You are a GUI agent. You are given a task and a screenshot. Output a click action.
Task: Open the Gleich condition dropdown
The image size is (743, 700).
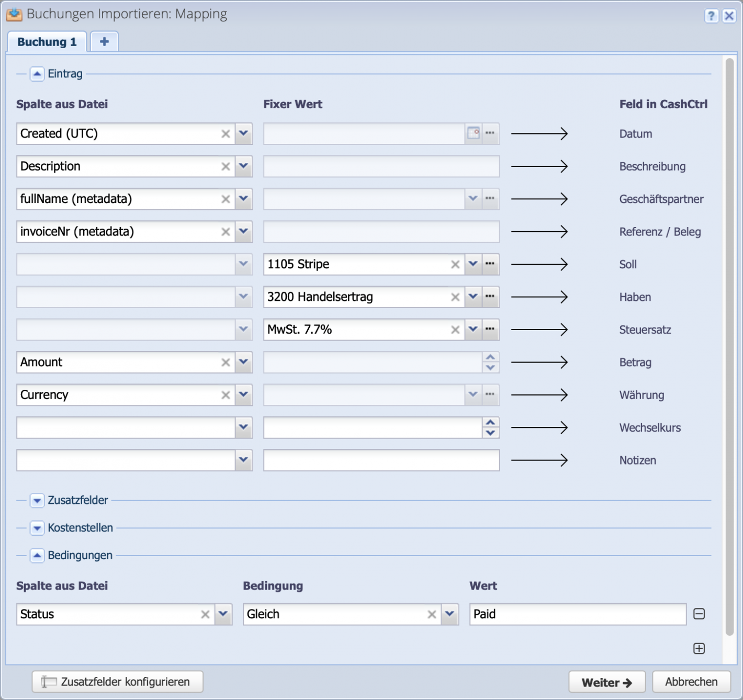pos(450,614)
